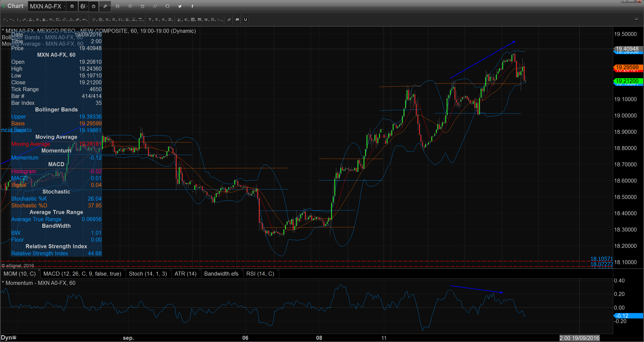Close the MOM (10, C) tab
644x342 pixels.
[39, 271]
